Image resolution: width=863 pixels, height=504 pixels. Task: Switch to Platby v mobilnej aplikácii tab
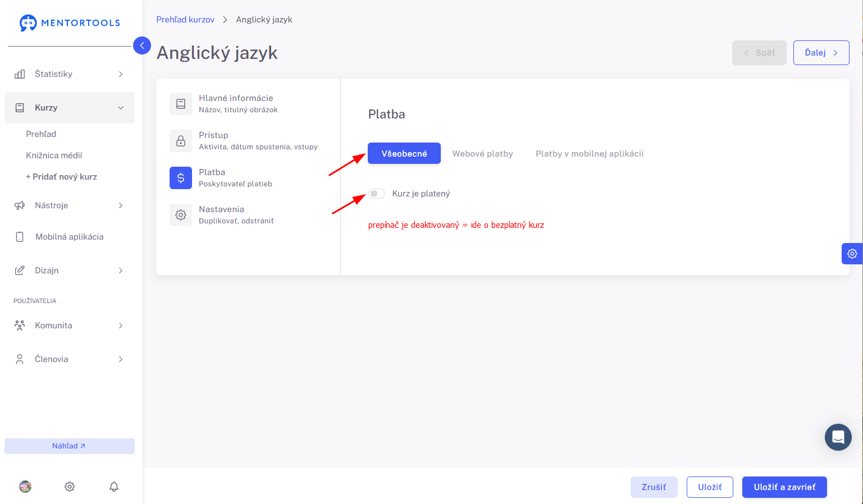[x=590, y=154]
